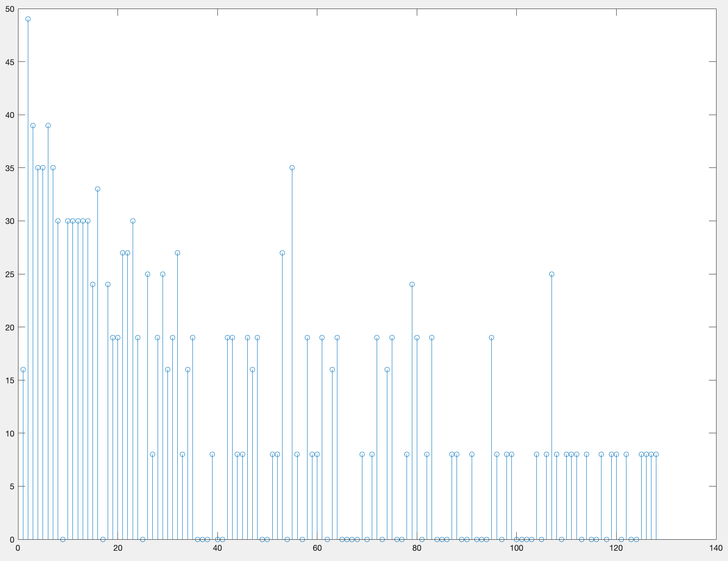This screenshot has height=561, width=728.
Task: Select the marker at x=16, value 33
Action: point(97,189)
